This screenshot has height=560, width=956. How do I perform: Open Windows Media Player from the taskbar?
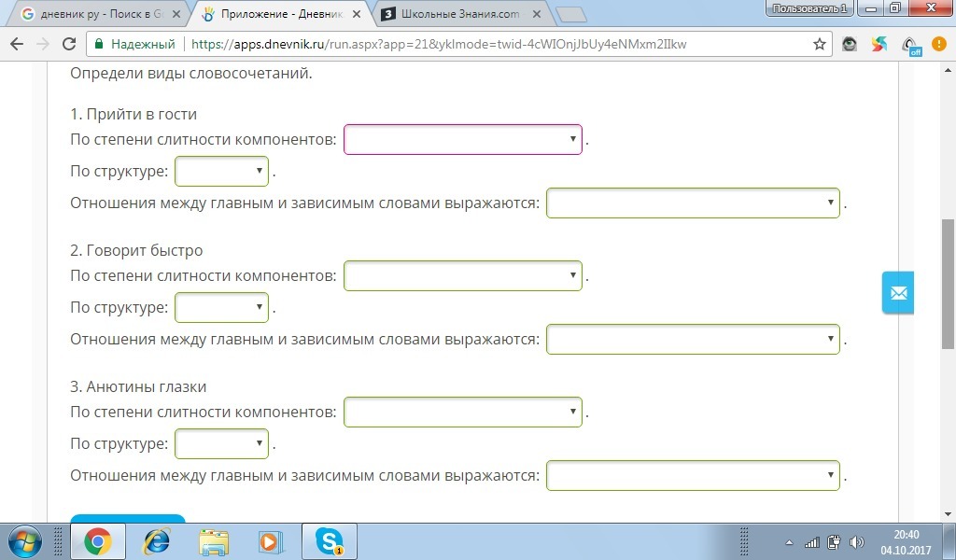271,541
